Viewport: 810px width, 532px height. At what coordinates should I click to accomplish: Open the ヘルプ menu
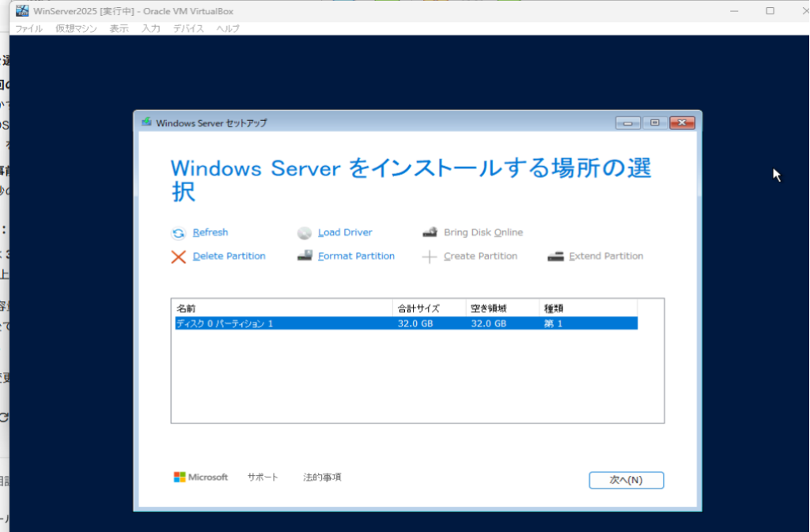coord(228,28)
